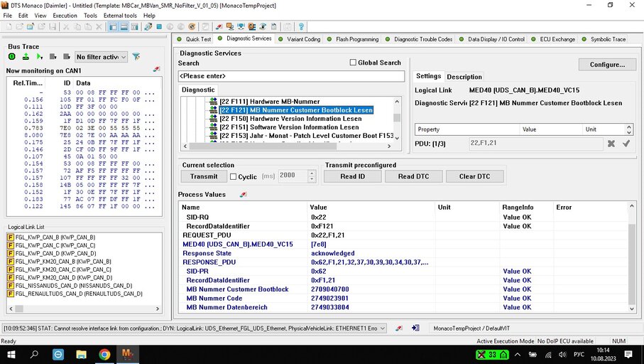Switch to the Diagnostic Trouble Codes tab

click(418, 39)
